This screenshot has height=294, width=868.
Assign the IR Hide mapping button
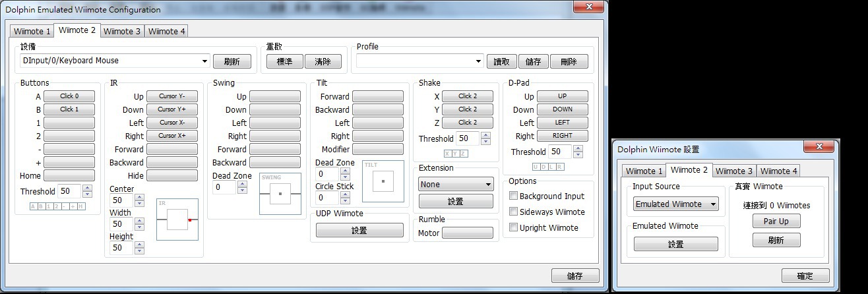172,175
